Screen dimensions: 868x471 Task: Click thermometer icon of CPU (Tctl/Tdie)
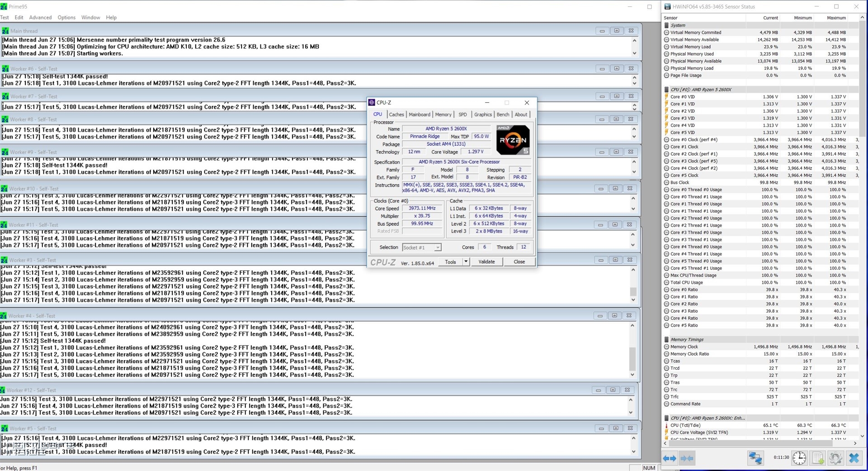pos(666,425)
